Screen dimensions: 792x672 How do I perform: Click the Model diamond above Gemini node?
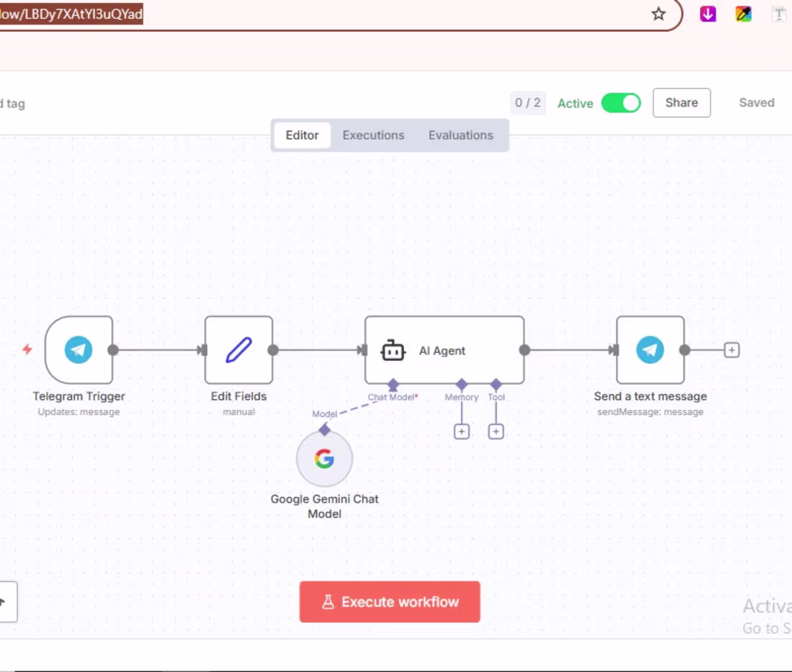pyautogui.click(x=324, y=430)
